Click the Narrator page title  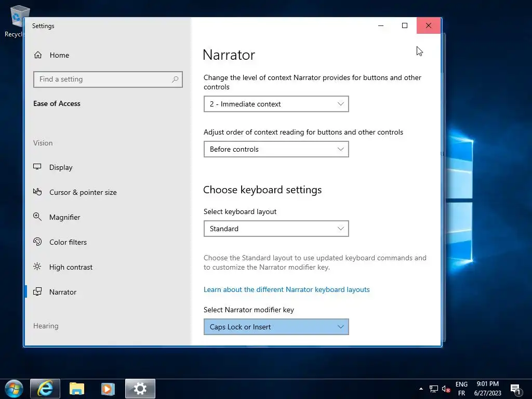[x=229, y=55]
